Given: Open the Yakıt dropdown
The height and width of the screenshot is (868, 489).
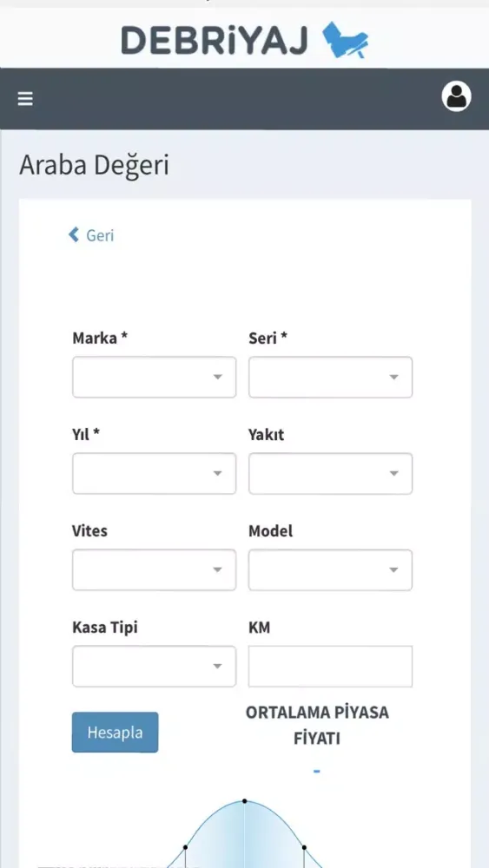Looking at the screenshot, I should pos(331,473).
